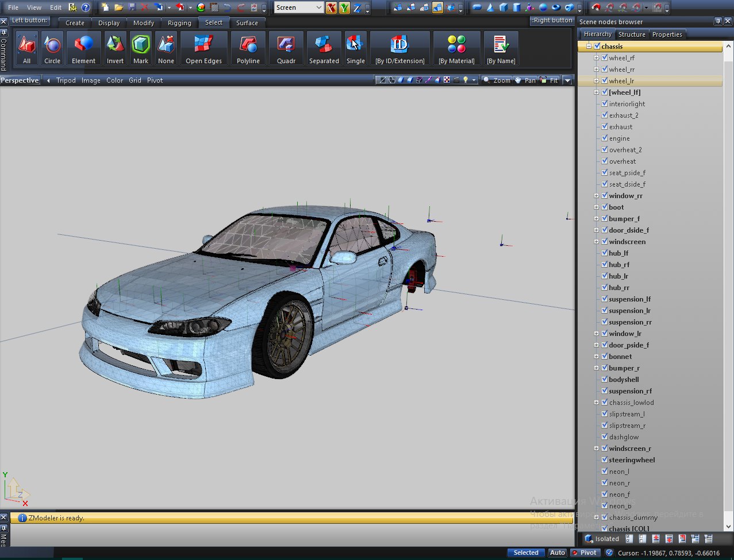Toggle the X axis constraint button

(331, 8)
